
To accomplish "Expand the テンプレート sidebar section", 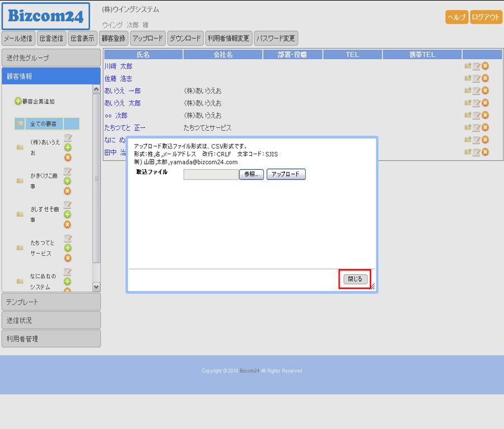I will [x=51, y=302].
